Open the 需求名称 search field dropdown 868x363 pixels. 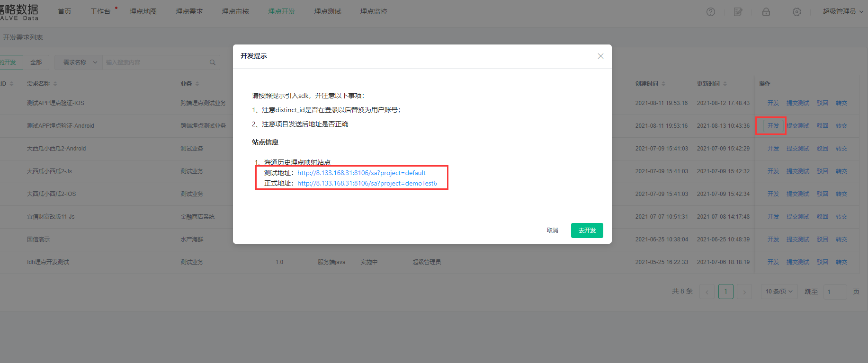click(79, 62)
